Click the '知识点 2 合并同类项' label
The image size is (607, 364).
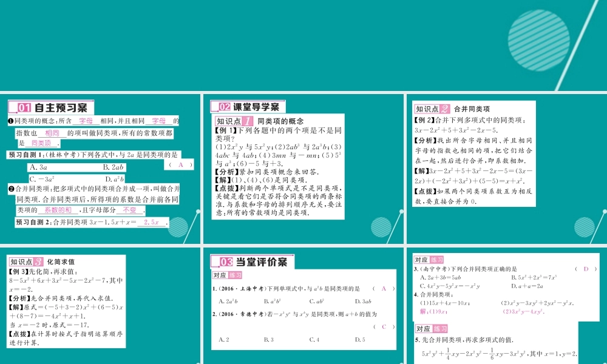pyautogui.click(x=452, y=109)
